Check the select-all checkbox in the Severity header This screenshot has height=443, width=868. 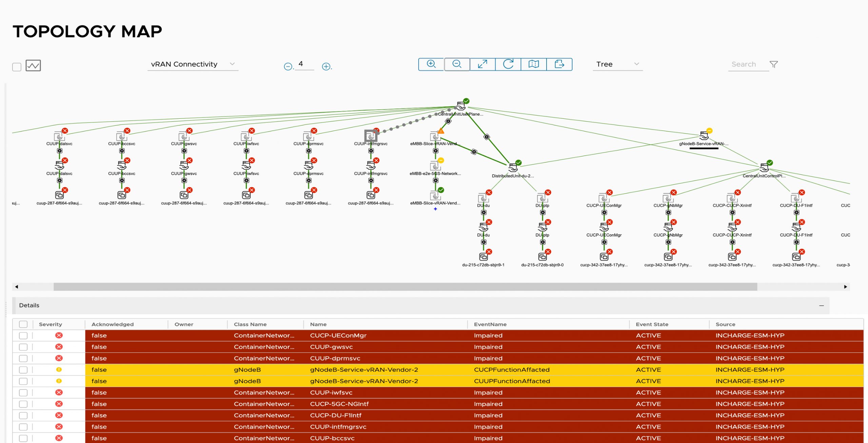tap(23, 324)
